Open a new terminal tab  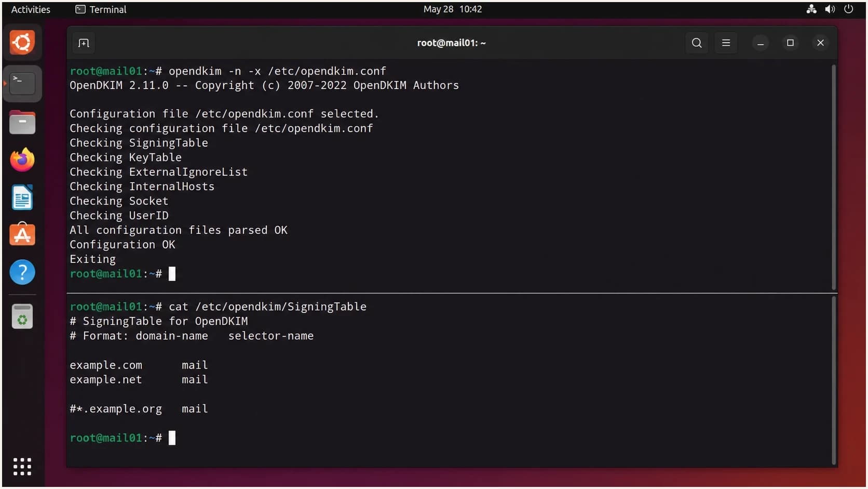click(x=84, y=43)
